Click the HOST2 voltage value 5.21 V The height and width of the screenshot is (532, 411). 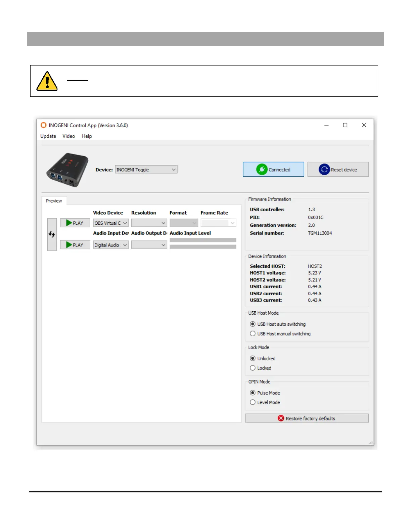315,280
